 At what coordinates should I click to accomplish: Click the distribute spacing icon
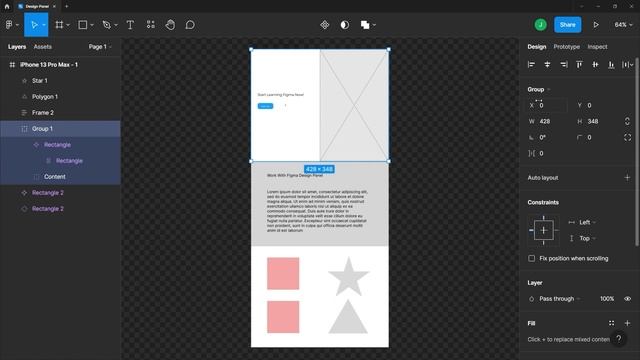pos(626,64)
